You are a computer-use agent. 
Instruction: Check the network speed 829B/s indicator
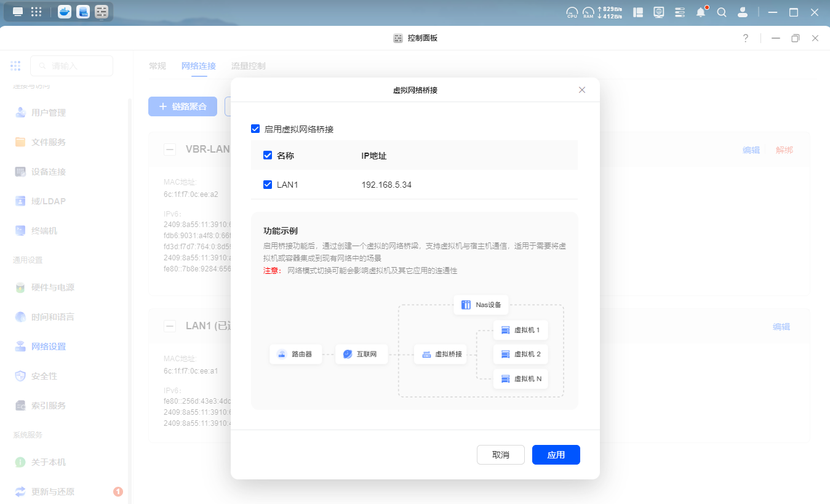point(612,8)
